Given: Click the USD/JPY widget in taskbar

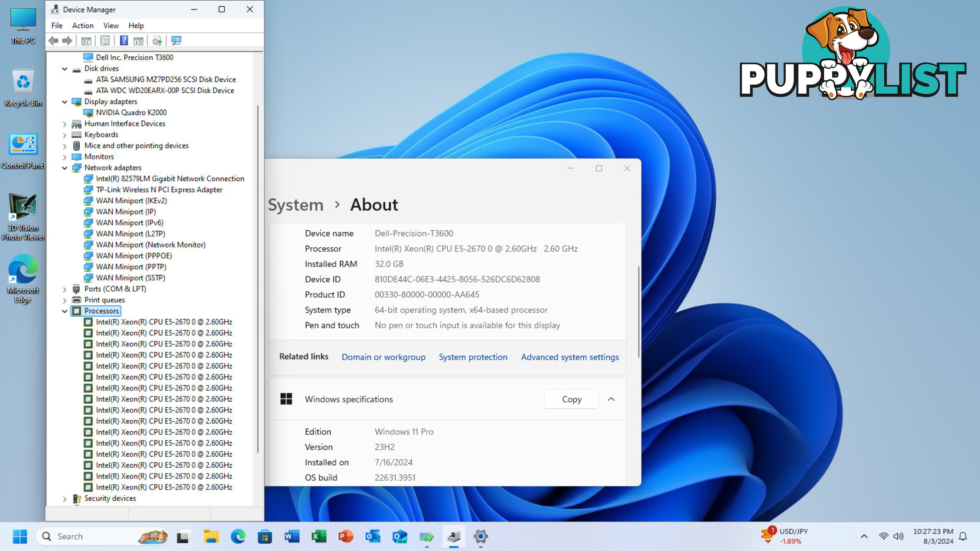Looking at the screenshot, I should coord(785,536).
